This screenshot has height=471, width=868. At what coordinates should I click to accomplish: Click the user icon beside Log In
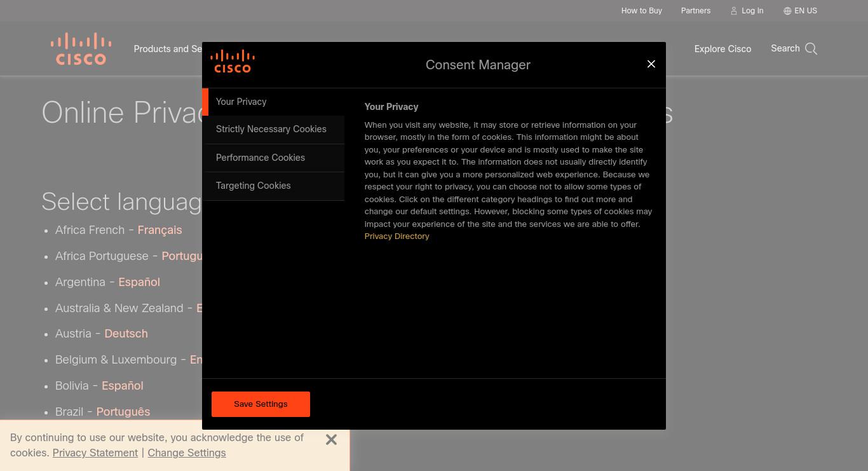click(x=734, y=11)
